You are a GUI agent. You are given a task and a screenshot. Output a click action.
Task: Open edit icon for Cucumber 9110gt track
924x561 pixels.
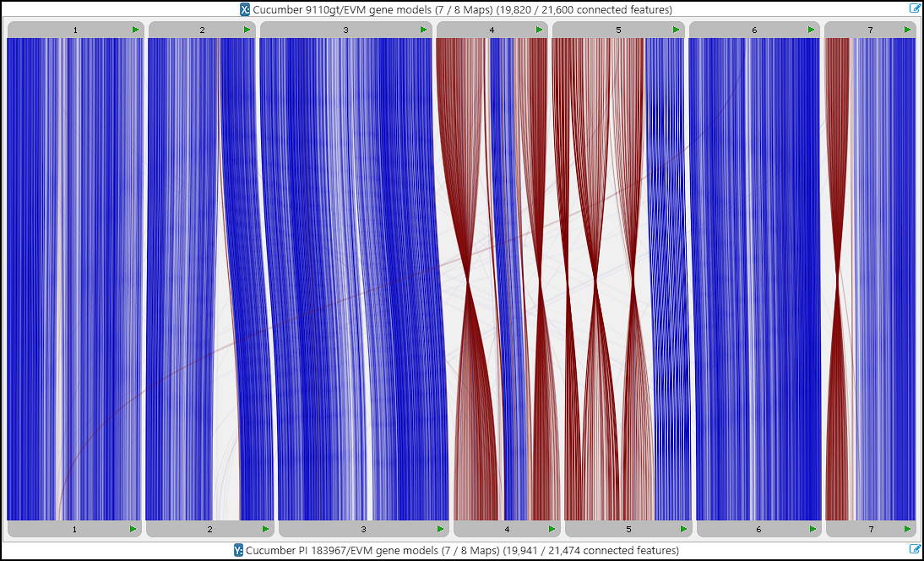(915, 8)
